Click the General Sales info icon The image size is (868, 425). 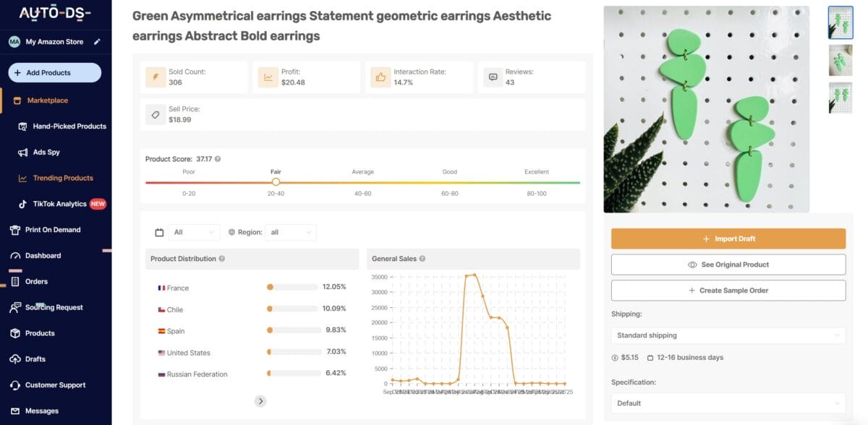tap(422, 259)
